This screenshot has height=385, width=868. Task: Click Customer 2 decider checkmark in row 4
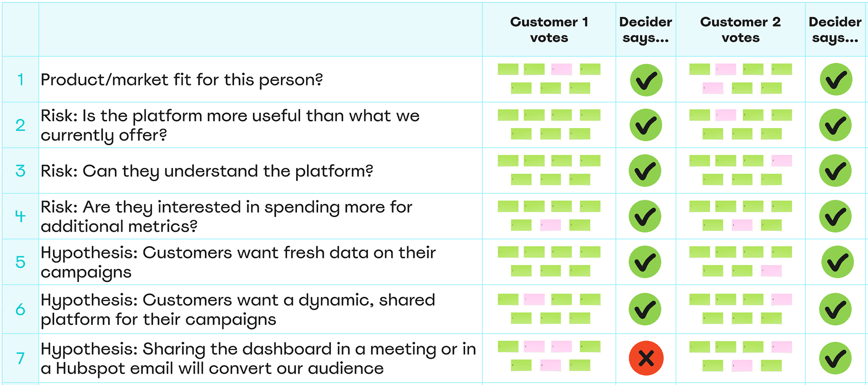(835, 217)
